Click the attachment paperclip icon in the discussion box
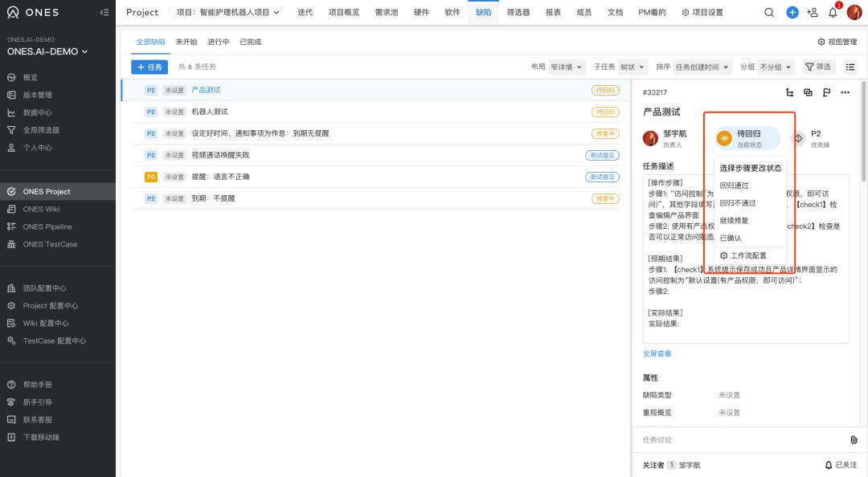This screenshot has height=477, width=868. tap(854, 440)
